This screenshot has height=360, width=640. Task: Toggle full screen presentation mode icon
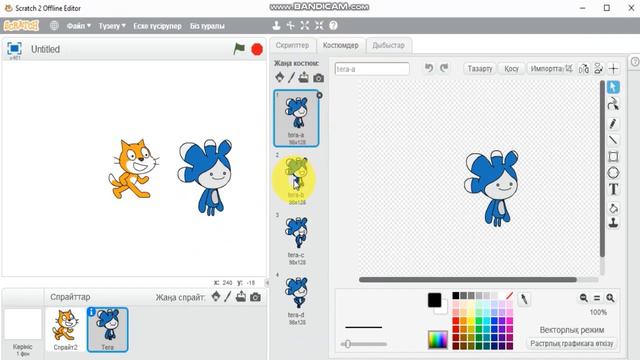tap(14, 49)
